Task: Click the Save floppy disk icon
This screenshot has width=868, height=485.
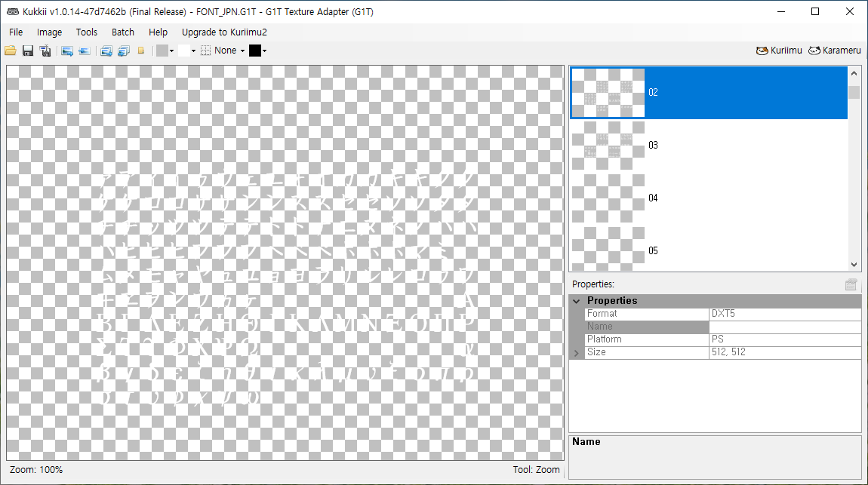Action: pos(28,51)
